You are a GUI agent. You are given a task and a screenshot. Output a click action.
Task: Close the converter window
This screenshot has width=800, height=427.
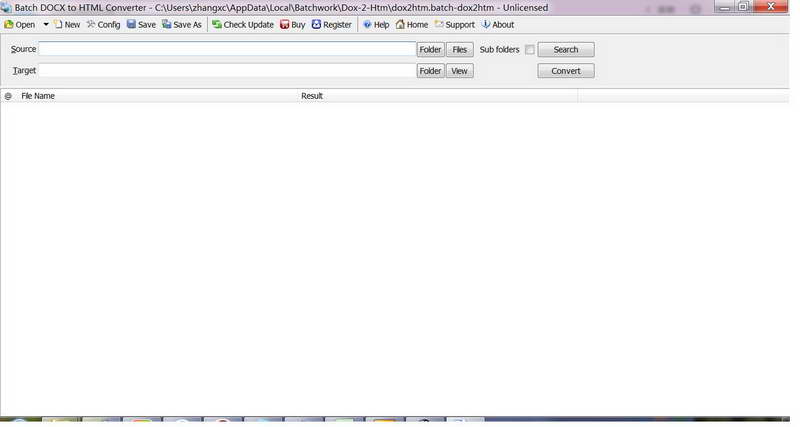pos(771,7)
